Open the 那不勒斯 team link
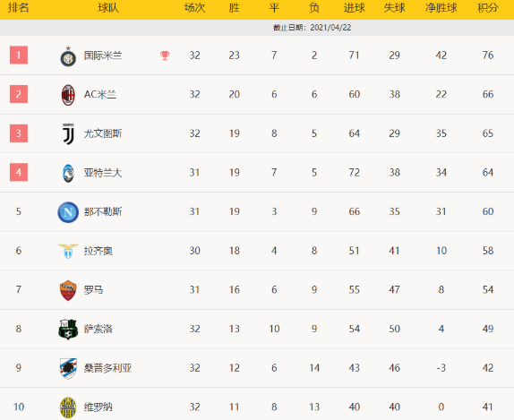The image size is (514, 420). pos(103,211)
